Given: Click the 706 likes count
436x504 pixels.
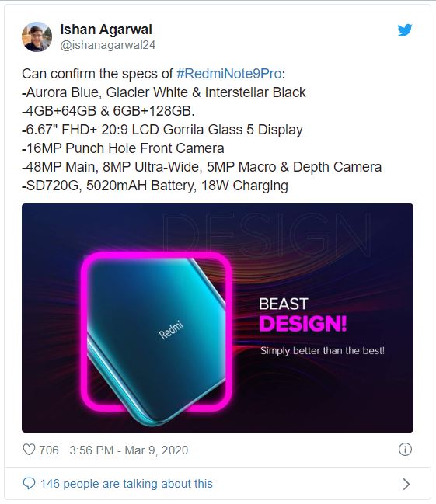Looking at the screenshot, I should pyautogui.click(x=49, y=450).
